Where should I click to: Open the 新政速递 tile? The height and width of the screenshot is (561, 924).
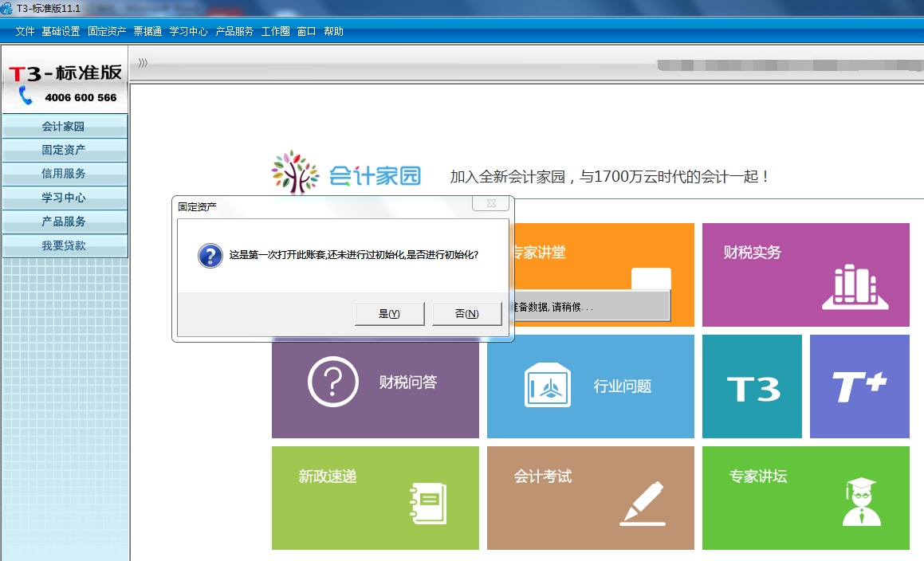point(375,498)
